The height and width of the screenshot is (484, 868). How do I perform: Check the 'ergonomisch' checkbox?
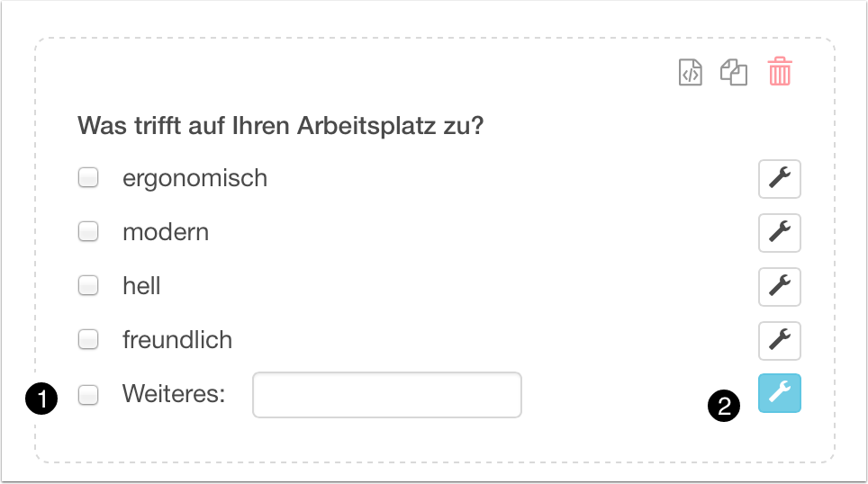(x=88, y=178)
